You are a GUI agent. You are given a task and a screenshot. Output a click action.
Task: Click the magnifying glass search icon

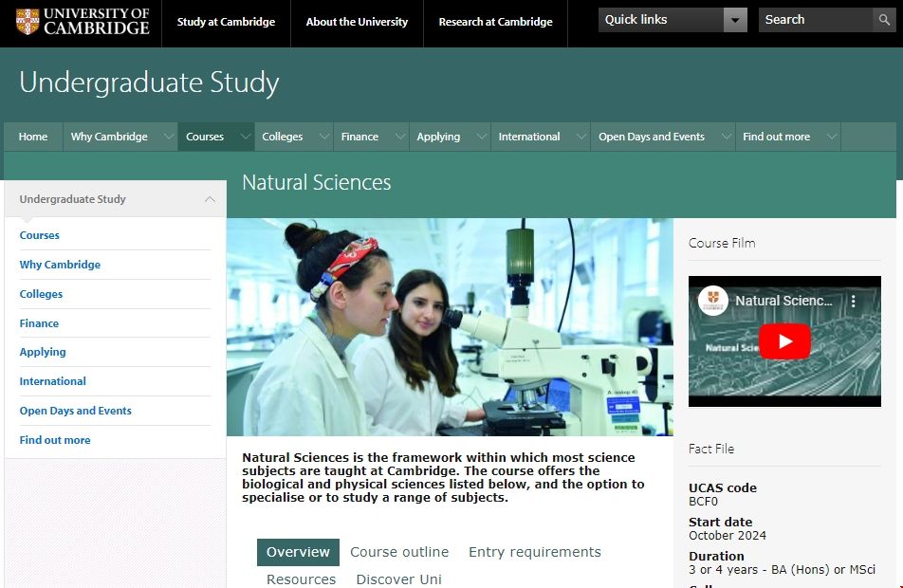[x=884, y=20]
